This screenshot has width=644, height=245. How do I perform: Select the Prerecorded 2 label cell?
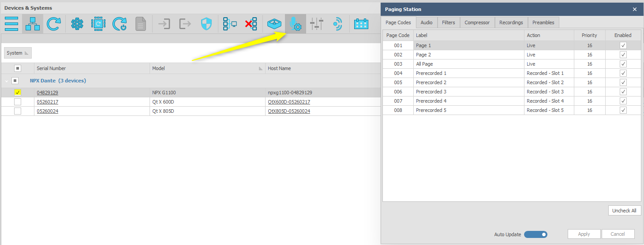coord(469,82)
